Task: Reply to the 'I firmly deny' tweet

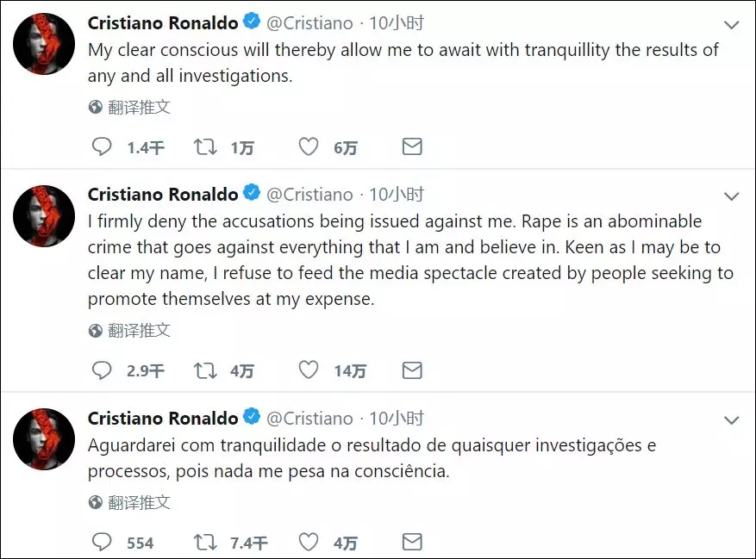Action: [x=102, y=370]
